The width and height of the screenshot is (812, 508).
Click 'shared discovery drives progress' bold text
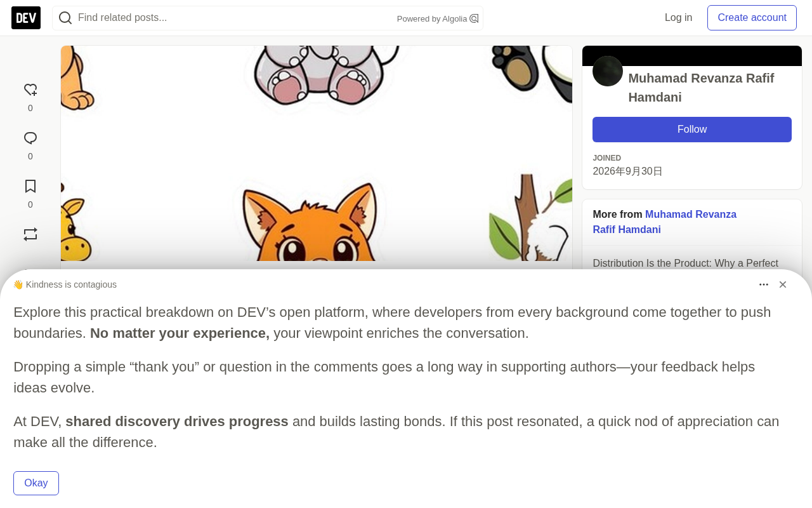click(177, 422)
